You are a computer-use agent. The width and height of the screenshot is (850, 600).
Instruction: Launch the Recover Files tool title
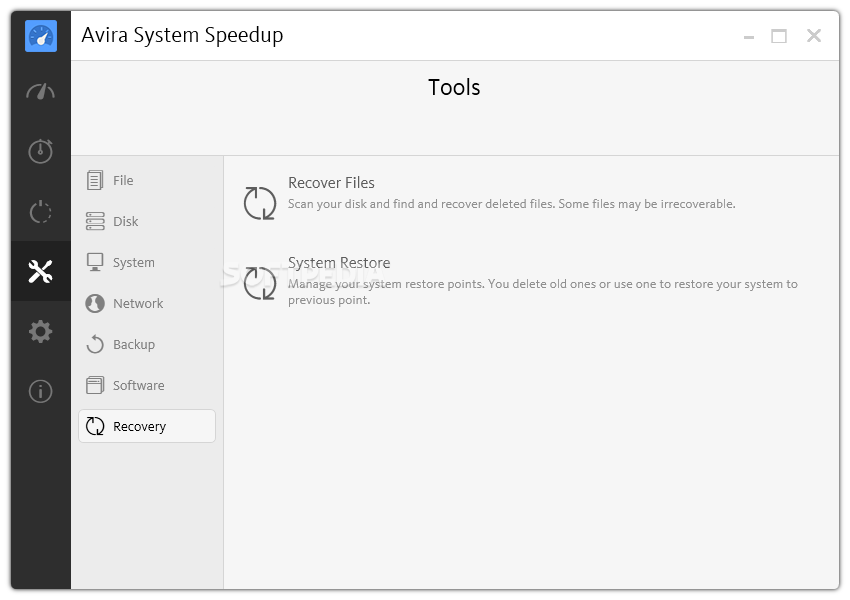pyautogui.click(x=331, y=183)
